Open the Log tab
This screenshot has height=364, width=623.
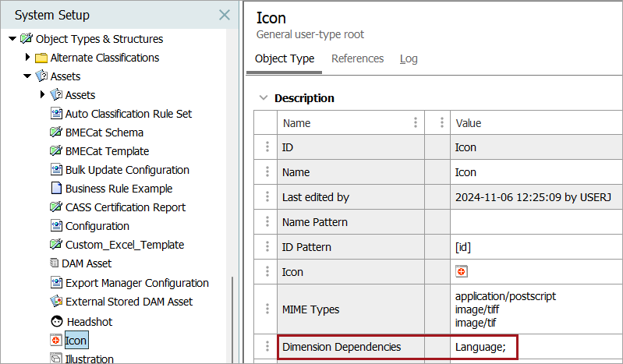tap(409, 58)
